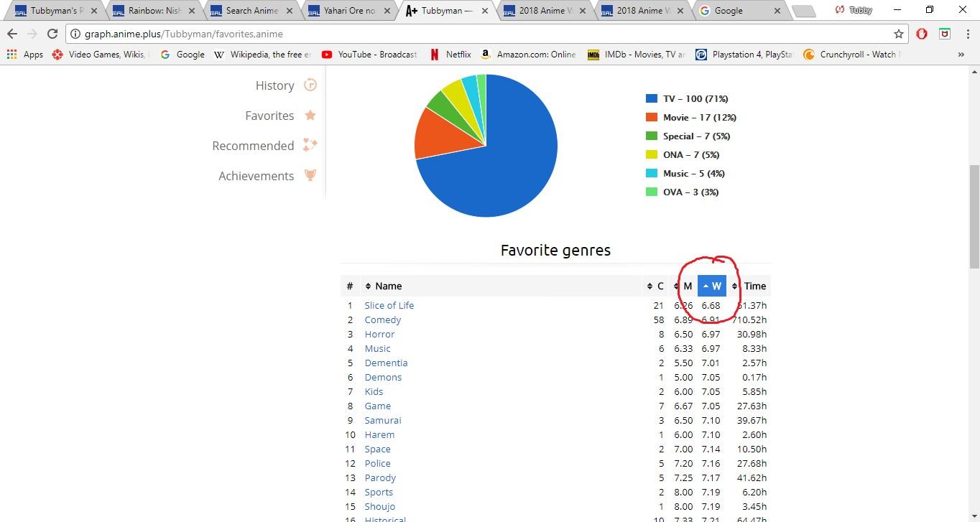The height and width of the screenshot is (522, 980).
Task: Open the Parody genre link
Action: click(380, 477)
